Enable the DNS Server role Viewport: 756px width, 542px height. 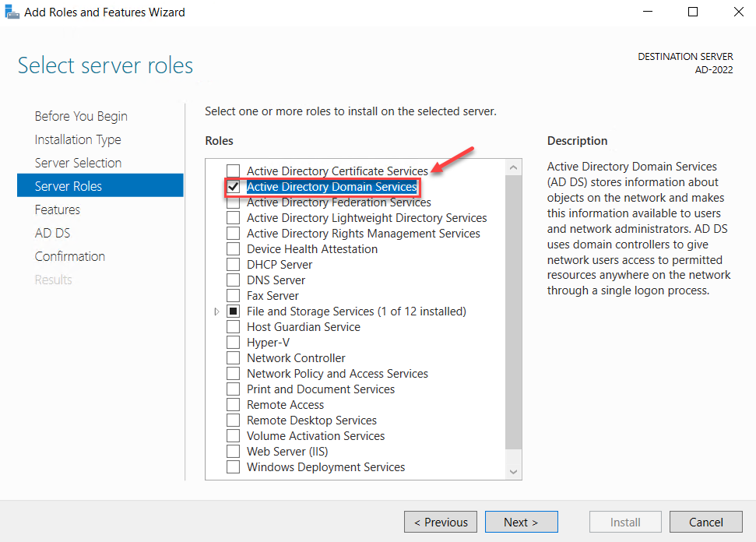pos(232,280)
